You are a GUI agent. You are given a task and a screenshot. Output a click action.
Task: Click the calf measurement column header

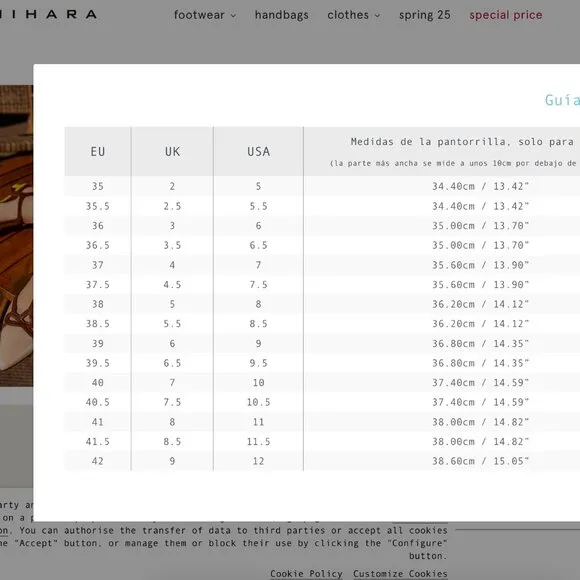click(442, 151)
